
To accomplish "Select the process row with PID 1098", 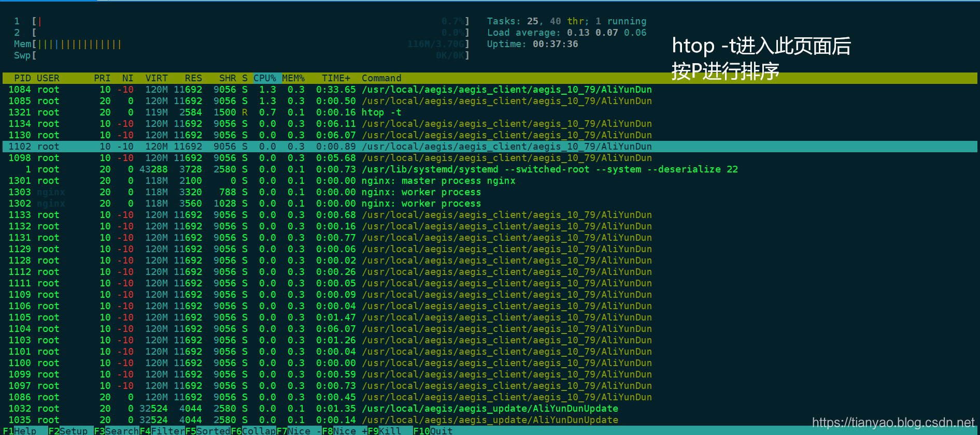I will (x=490, y=158).
